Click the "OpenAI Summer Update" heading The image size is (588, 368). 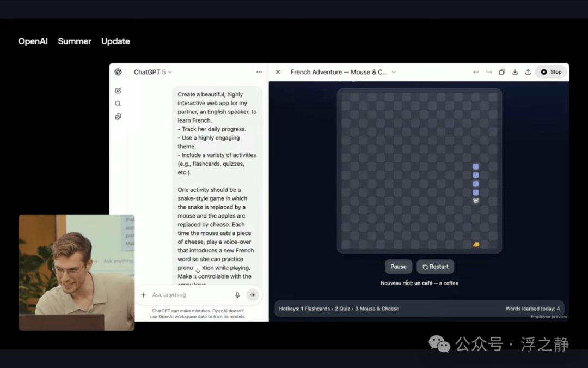pyautogui.click(x=74, y=41)
